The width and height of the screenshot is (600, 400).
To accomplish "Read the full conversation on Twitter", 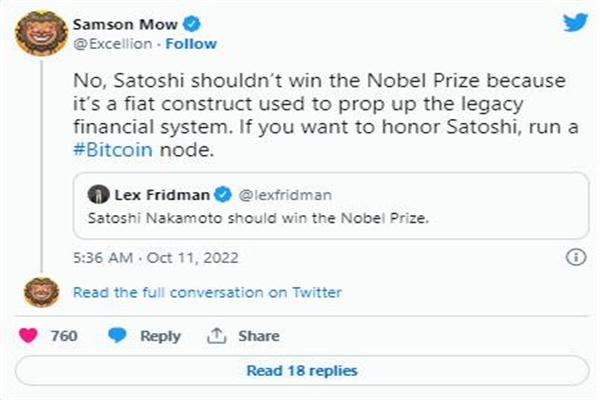I will pyautogui.click(x=207, y=293).
